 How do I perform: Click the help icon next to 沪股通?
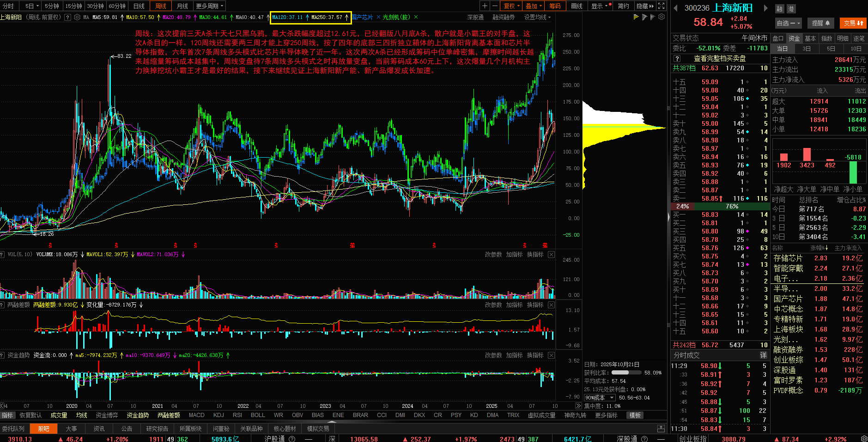(292, 439)
